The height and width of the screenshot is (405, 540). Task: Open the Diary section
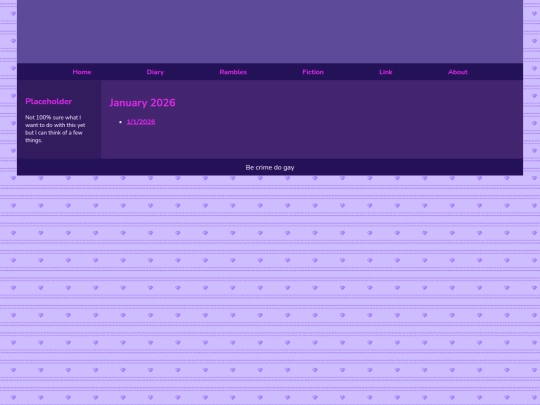(x=155, y=72)
